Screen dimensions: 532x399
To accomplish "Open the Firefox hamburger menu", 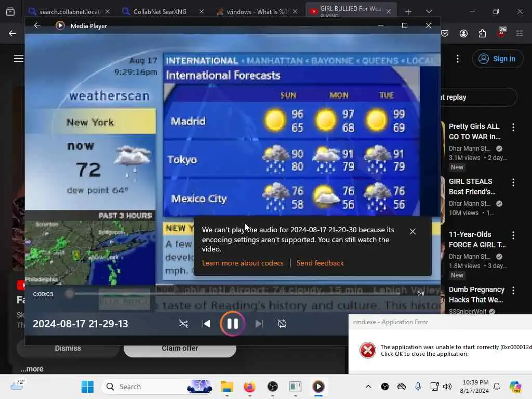I will [520, 33].
